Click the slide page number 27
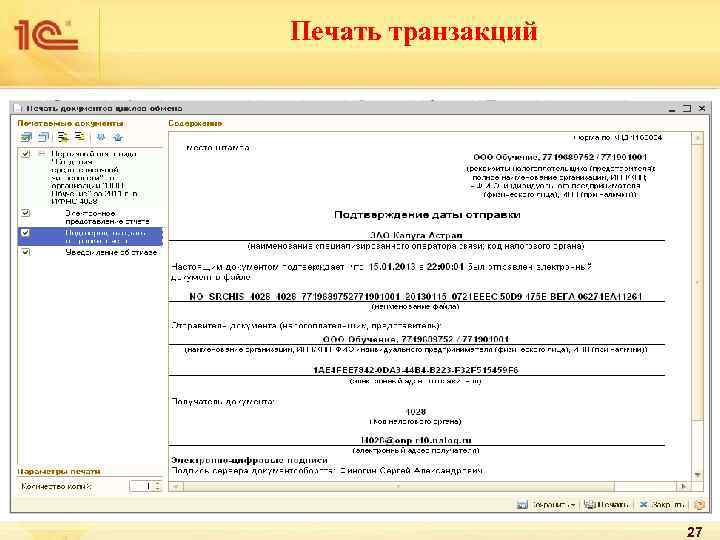The width and height of the screenshot is (720, 540). [695, 532]
